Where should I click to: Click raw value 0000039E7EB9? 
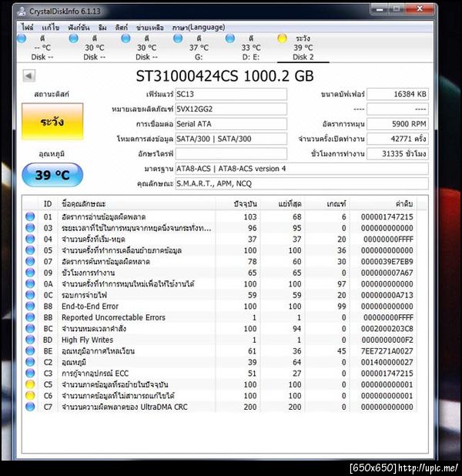coord(387,262)
